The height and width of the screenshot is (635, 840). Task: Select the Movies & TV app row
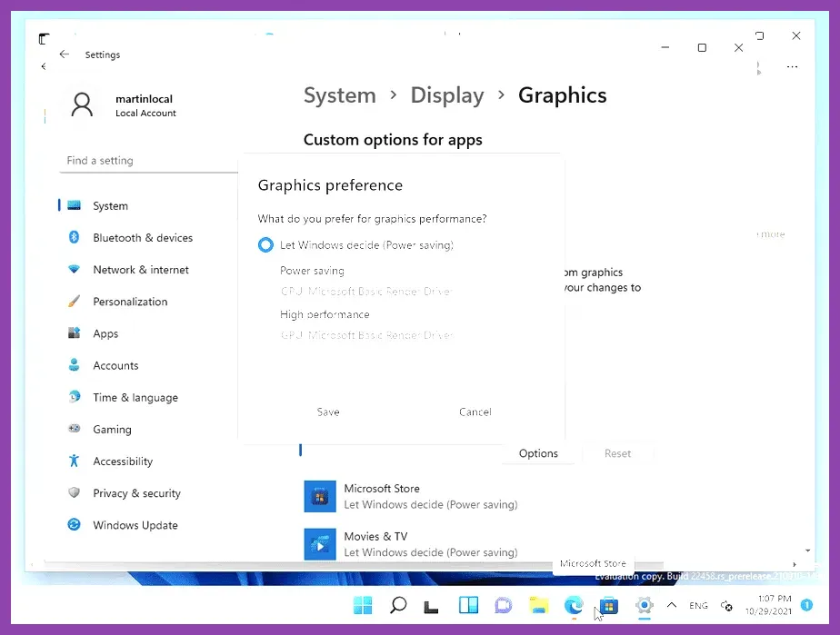[x=479, y=544]
